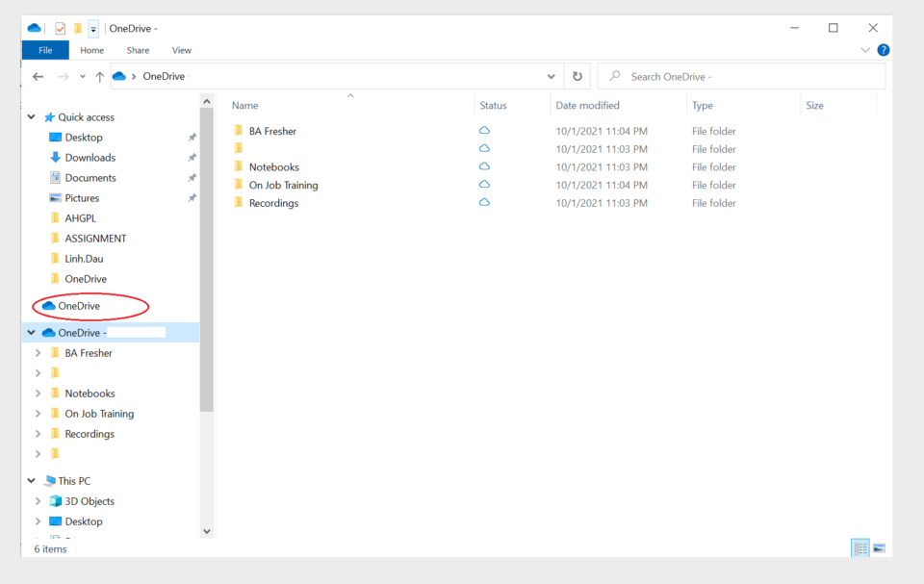Open the address bar history dropdown
924x584 pixels.
pos(551,77)
